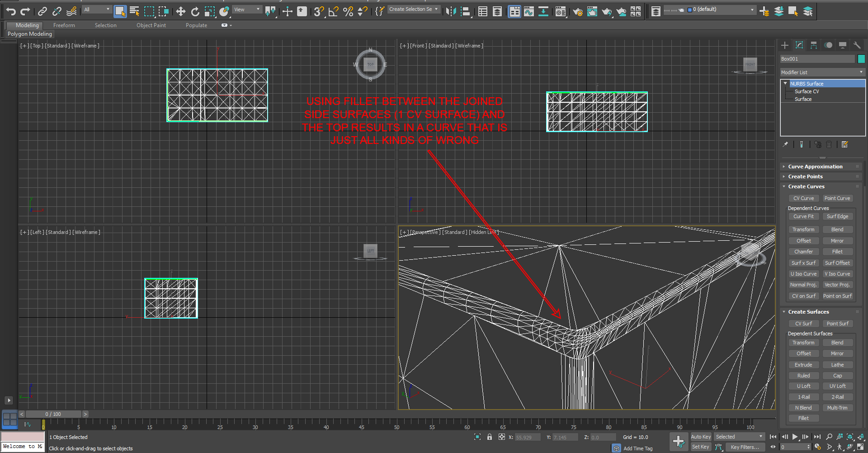Enable Auto Key mode
The width and height of the screenshot is (868, 453).
[x=701, y=437]
